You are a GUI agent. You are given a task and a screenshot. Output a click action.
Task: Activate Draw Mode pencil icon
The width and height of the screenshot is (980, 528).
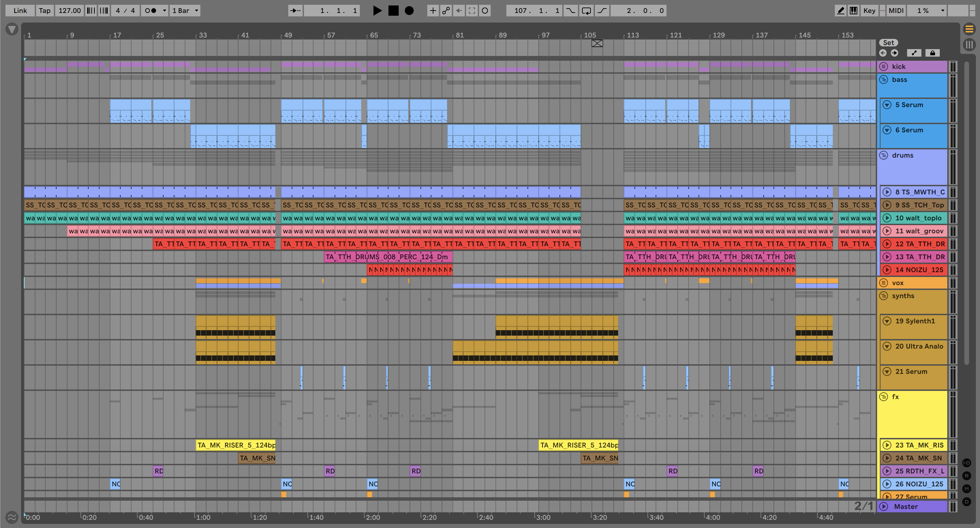[841, 11]
